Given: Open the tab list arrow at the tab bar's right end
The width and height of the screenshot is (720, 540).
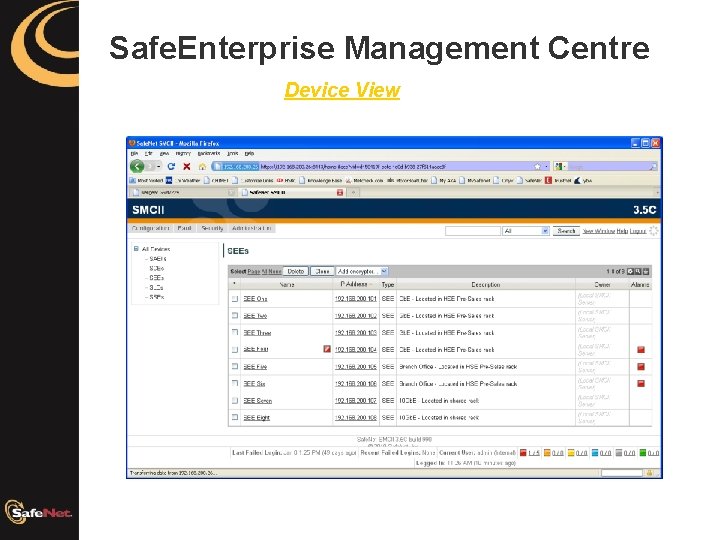Looking at the screenshot, I should coord(657,192).
